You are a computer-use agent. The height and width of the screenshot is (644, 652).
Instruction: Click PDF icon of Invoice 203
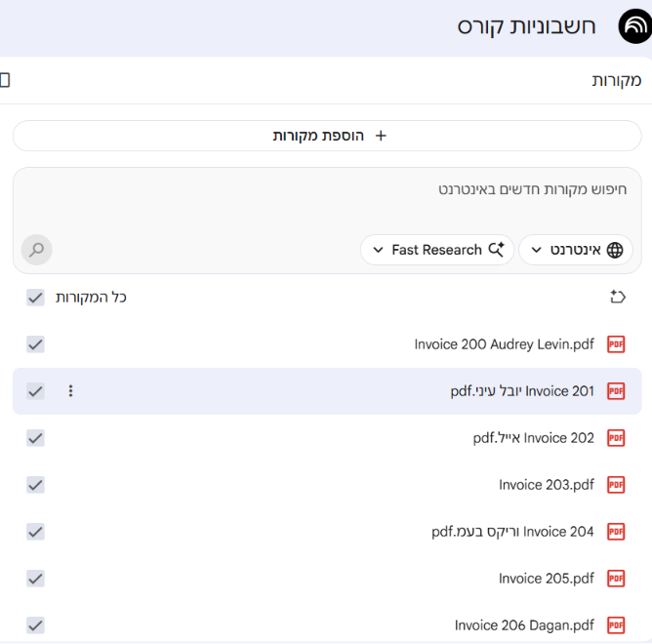616,485
